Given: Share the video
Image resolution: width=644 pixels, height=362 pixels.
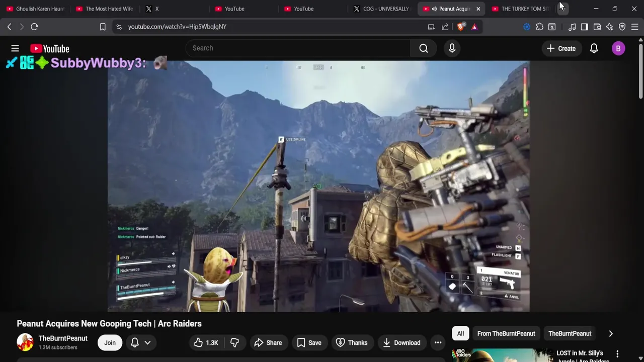Looking at the screenshot, I should coord(268,343).
